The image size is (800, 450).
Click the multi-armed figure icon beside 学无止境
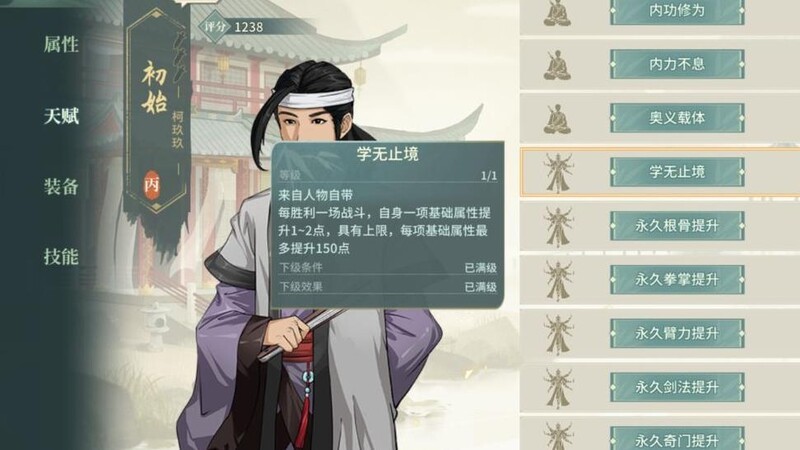coord(558,172)
